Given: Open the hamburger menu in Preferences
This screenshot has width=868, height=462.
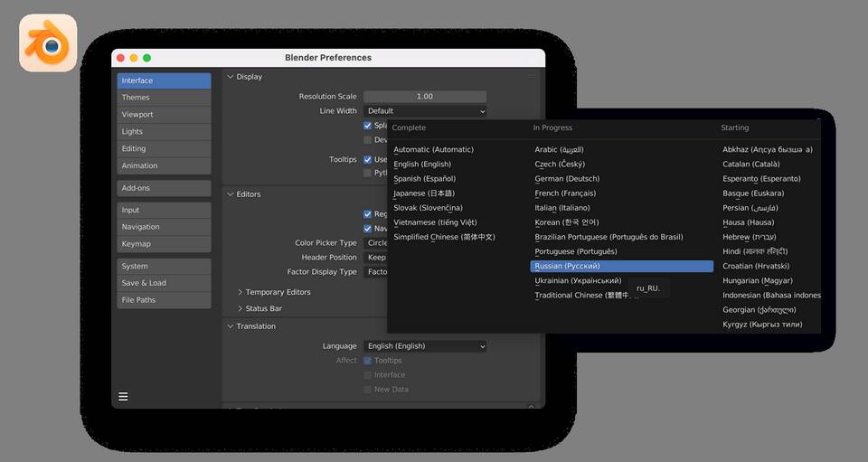Looking at the screenshot, I should [124, 396].
